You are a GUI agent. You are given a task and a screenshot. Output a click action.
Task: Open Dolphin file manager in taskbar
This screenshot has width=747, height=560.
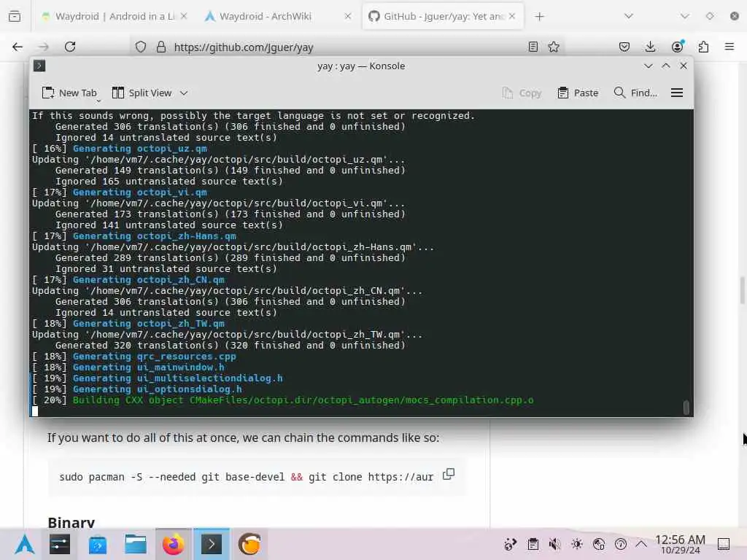point(135,544)
